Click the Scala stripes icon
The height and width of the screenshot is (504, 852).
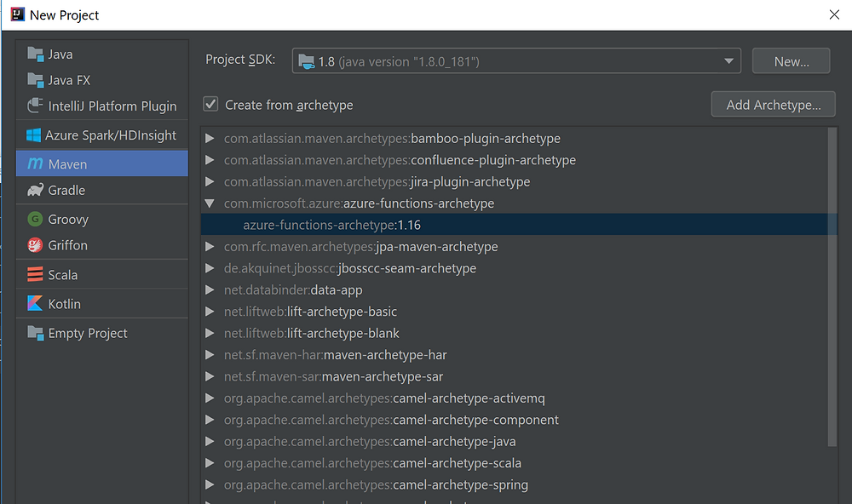coord(35,274)
